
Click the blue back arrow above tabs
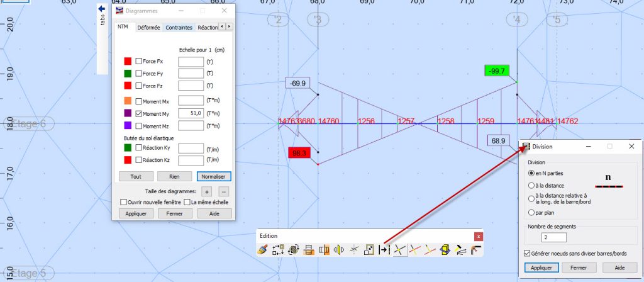click(x=103, y=9)
